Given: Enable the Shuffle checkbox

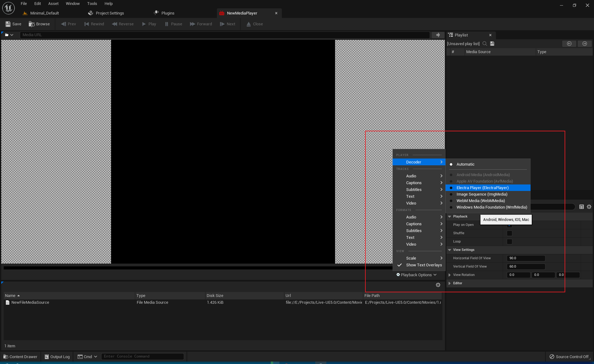Looking at the screenshot, I should 509,233.
